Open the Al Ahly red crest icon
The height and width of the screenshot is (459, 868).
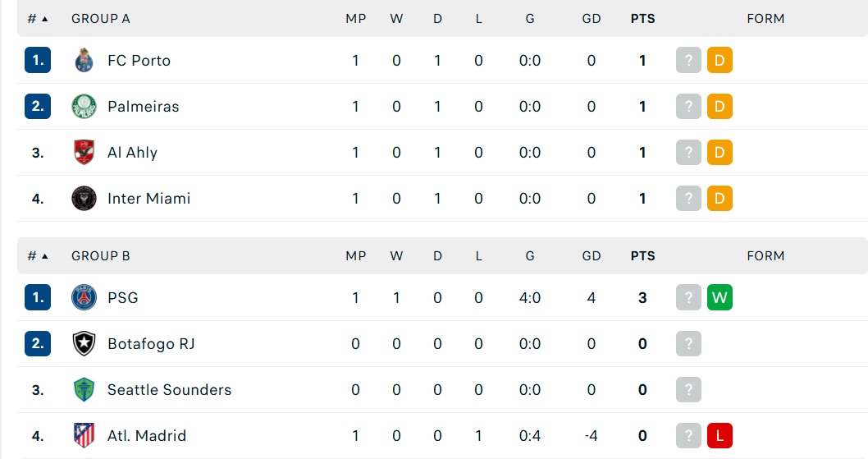tap(85, 153)
